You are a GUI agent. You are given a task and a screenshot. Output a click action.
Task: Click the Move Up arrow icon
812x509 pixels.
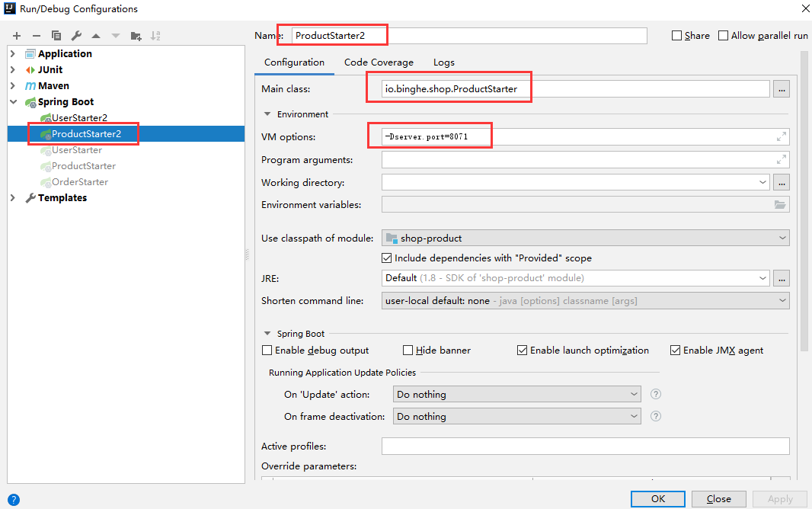(x=96, y=36)
